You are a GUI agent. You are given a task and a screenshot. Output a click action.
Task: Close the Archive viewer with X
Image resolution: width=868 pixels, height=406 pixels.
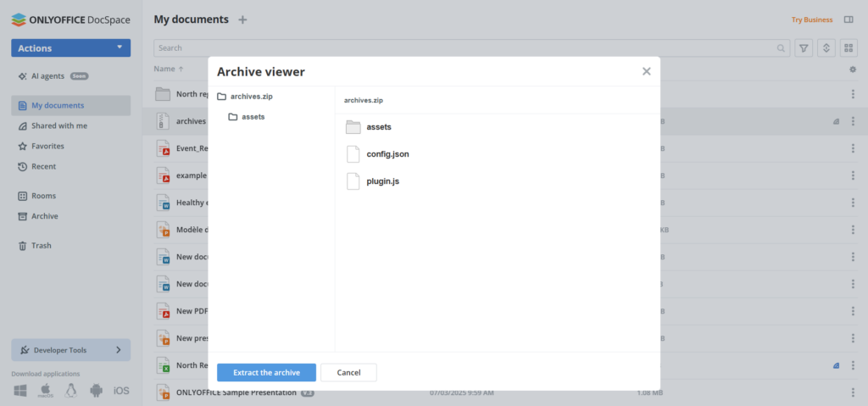[646, 71]
